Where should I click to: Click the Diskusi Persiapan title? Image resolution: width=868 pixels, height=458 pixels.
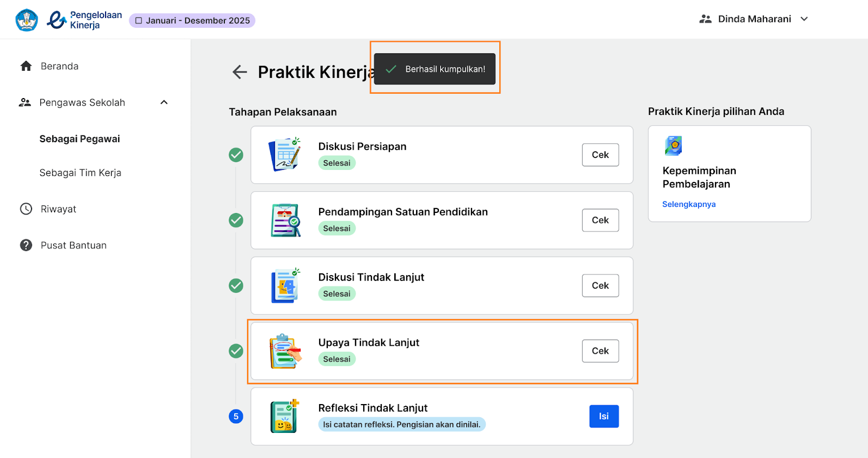(362, 146)
